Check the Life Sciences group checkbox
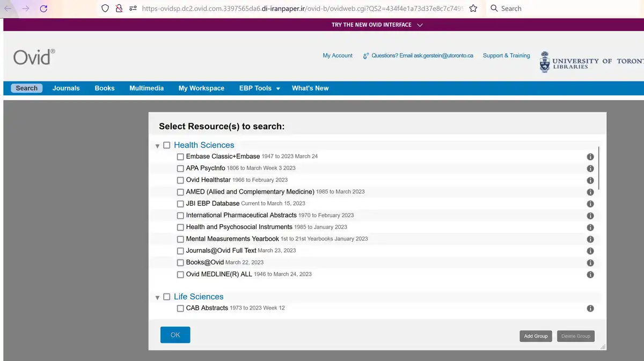Viewport: 644px width, 361px height. pyautogui.click(x=166, y=297)
